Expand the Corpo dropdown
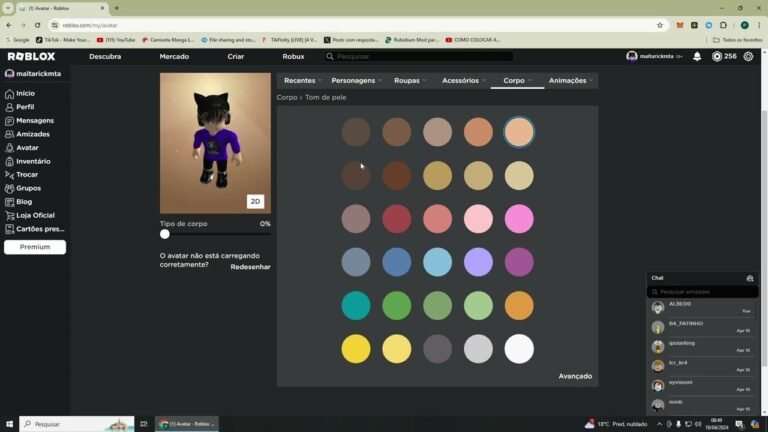 point(517,80)
